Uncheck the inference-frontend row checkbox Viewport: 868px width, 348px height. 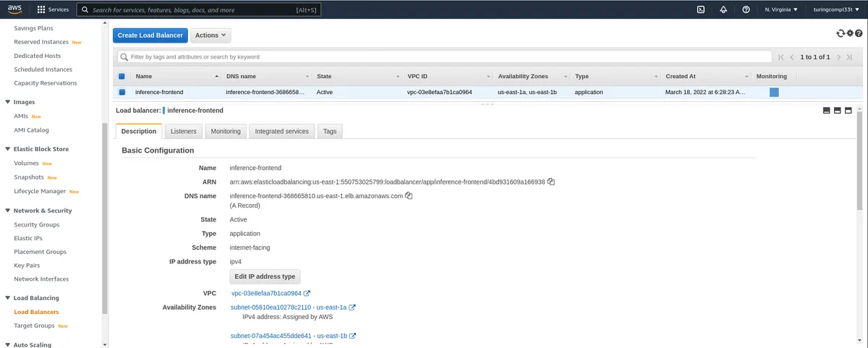tap(122, 92)
